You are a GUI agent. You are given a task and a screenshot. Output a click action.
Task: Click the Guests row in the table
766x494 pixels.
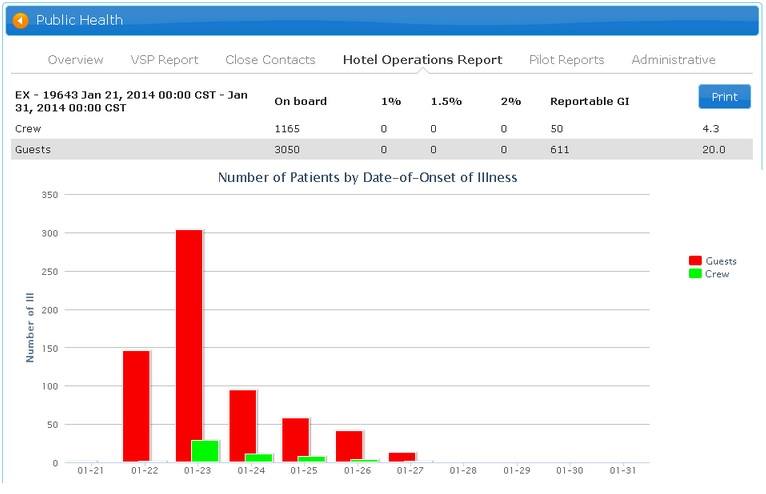pos(380,149)
